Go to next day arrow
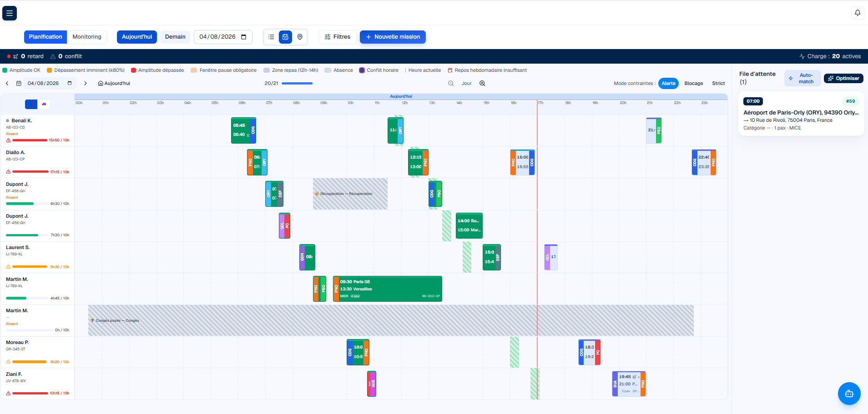The width and height of the screenshot is (868, 414). pyautogui.click(x=85, y=83)
